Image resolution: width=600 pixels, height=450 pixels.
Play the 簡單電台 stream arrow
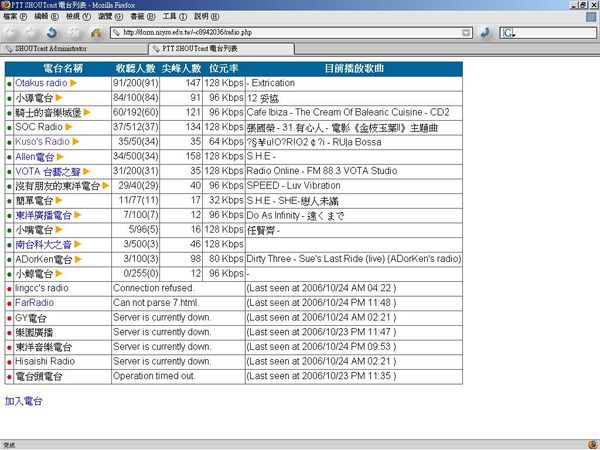(59, 200)
